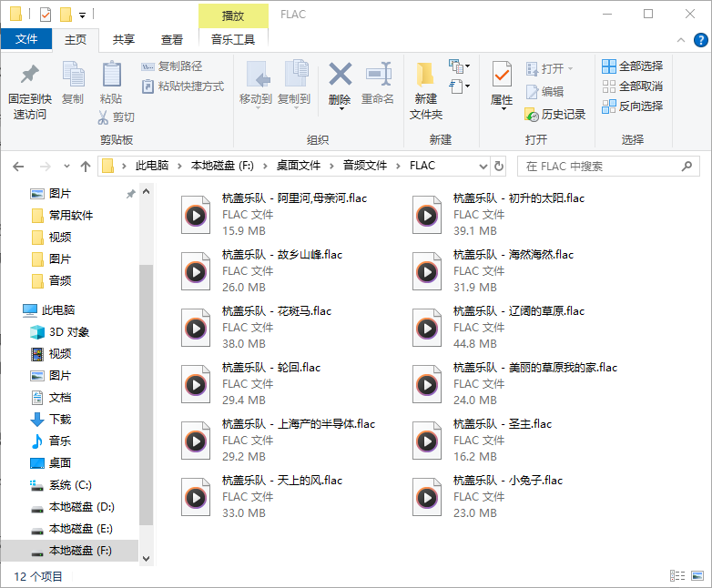Click the 播放 contextual tab header

233,15
